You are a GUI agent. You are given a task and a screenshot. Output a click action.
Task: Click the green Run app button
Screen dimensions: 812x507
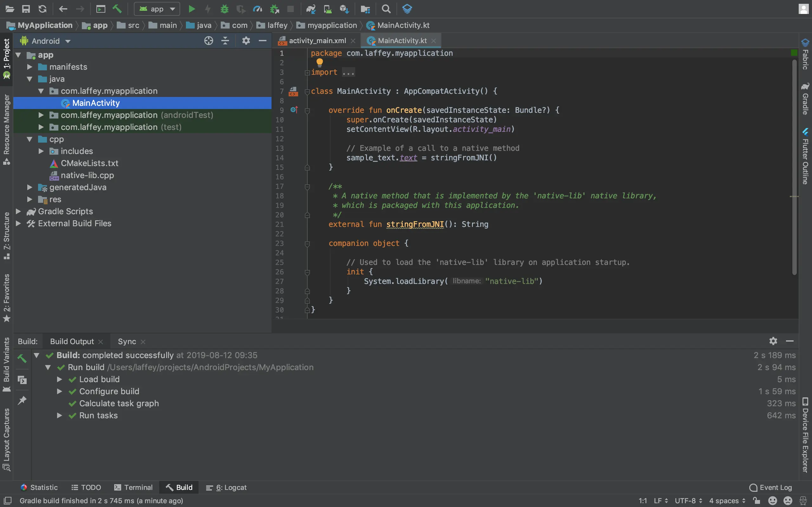click(192, 9)
